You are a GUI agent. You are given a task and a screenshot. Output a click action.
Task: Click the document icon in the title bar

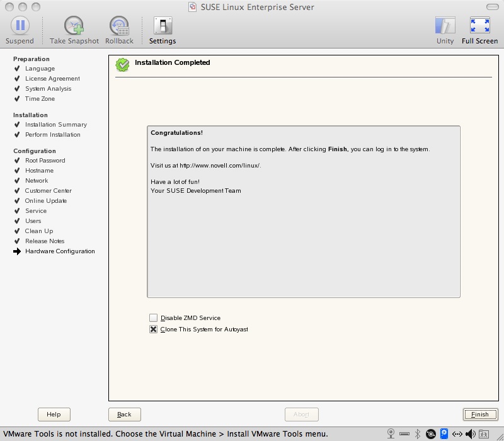(x=192, y=7)
